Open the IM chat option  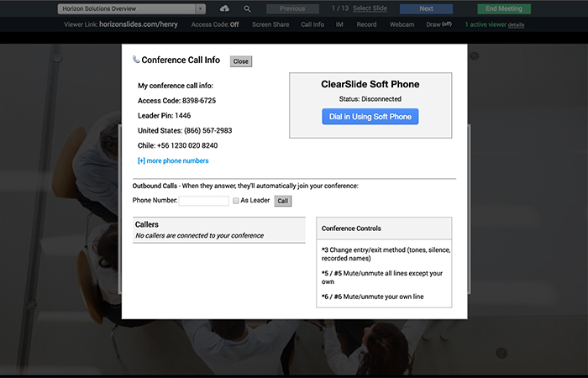click(x=339, y=24)
